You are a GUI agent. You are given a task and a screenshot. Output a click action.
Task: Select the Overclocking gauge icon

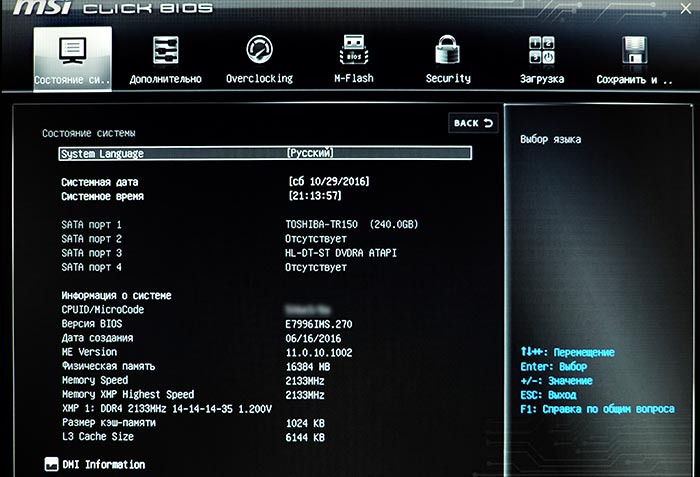[259, 49]
